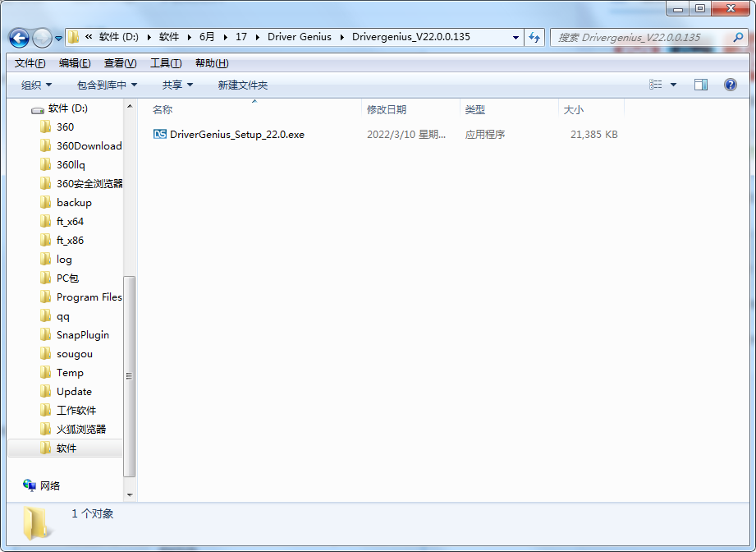
Task: Open the Program Files folder in tree
Action: tap(89, 297)
